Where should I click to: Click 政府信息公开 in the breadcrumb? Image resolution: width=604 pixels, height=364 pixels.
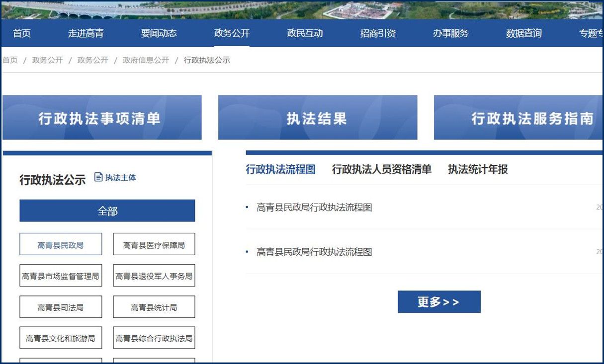146,60
